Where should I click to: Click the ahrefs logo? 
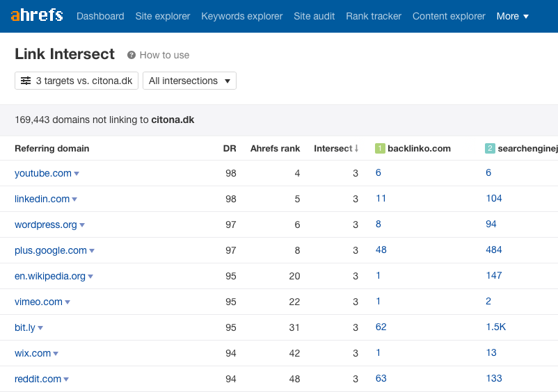[x=37, y=15]
